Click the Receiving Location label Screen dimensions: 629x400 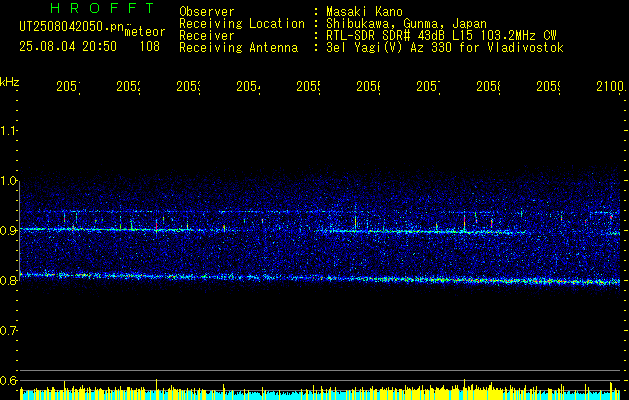[242, 24]
